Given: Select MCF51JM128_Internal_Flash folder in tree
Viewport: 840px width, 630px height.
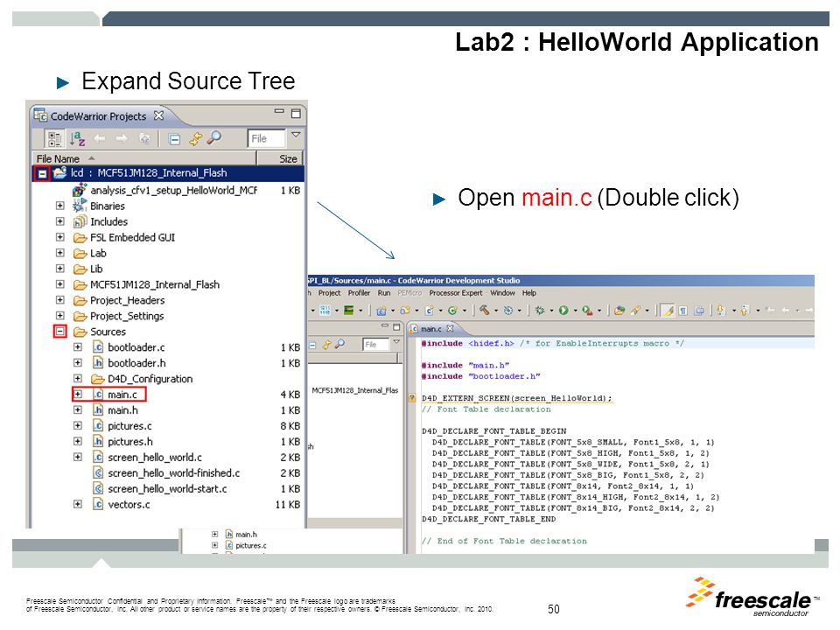Looking at the screenshot, I should click(155, 284).
